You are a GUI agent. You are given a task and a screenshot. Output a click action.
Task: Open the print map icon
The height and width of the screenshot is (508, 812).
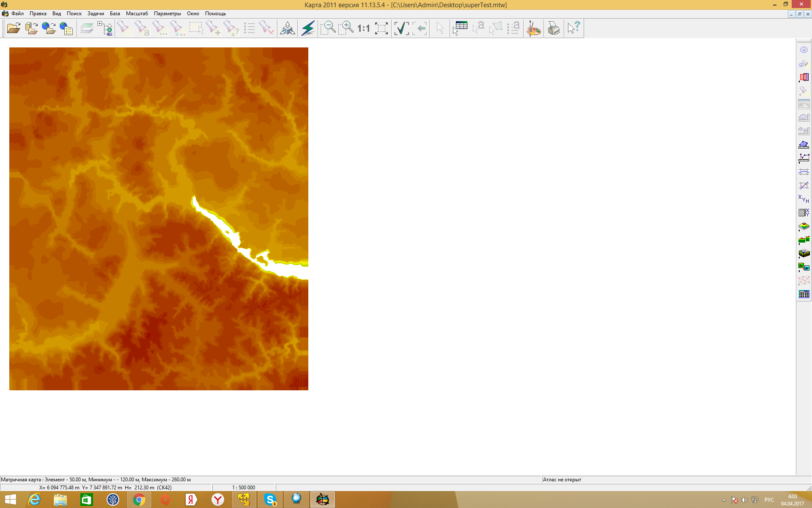click(x=553, y=28)
